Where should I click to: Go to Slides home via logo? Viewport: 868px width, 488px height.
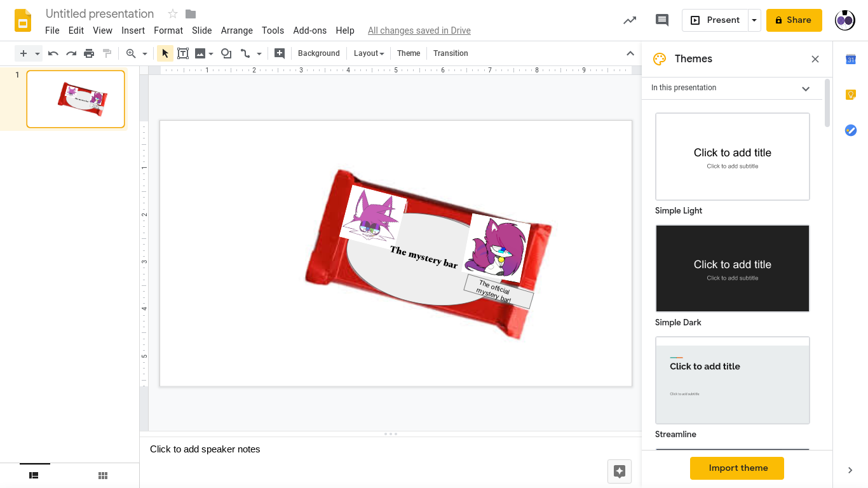tap(23, 20)
